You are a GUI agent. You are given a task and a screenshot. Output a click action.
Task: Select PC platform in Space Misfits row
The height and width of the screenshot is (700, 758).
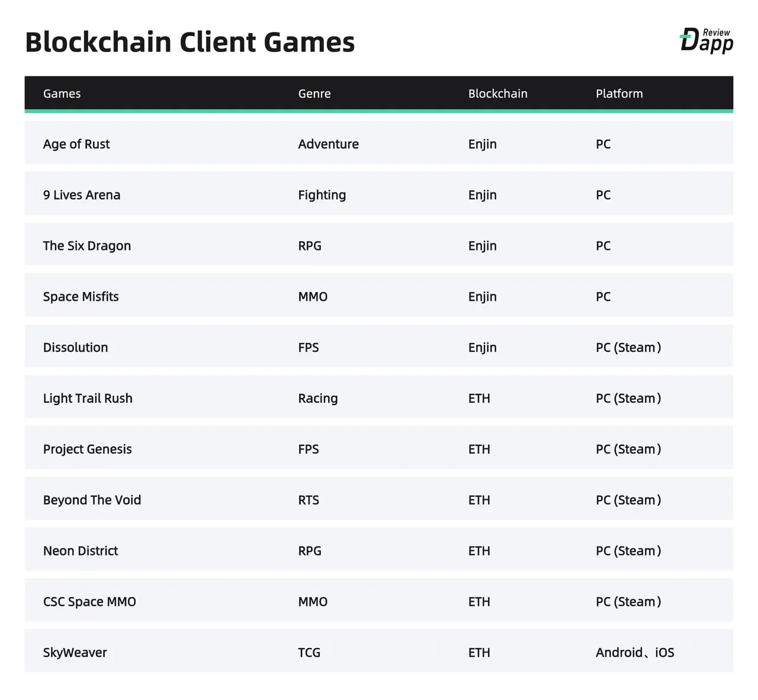(603, 297)
